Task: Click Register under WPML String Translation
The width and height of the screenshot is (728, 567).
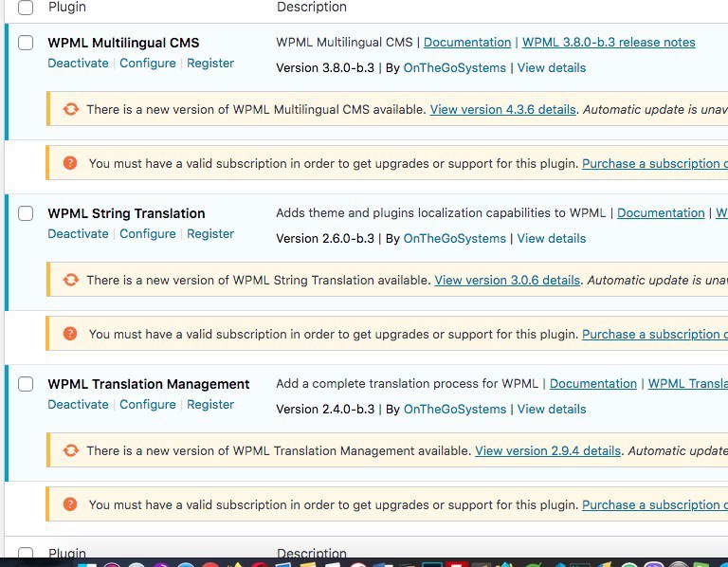Action: (210, 233)
